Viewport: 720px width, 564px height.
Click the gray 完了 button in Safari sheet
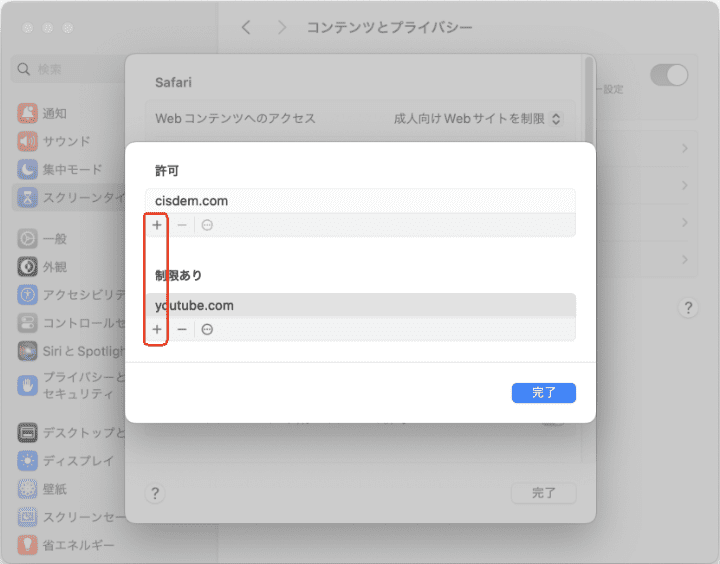point(544,493)
